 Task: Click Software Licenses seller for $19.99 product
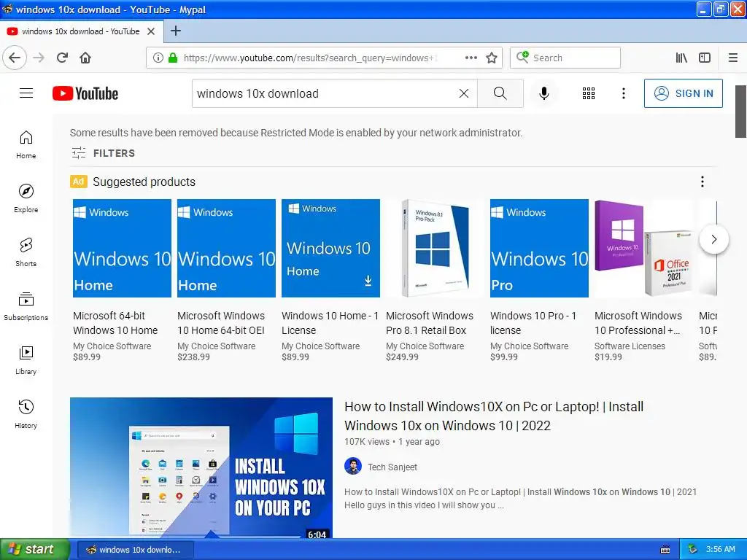tap(630, 346)
